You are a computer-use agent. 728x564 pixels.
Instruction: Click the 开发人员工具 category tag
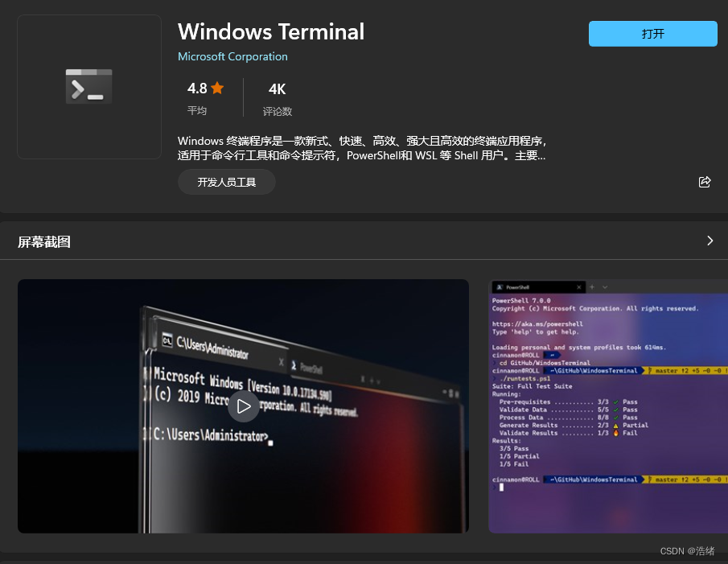227,182
